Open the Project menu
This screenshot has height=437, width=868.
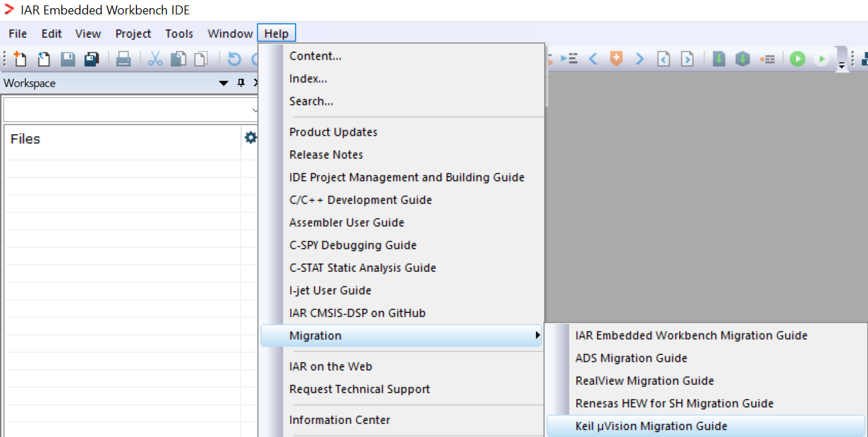tap(133, 34)
